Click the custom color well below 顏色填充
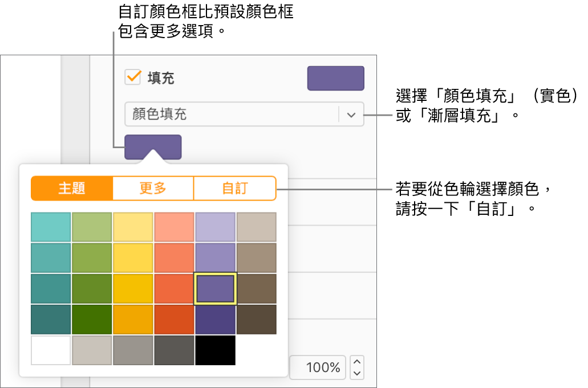The image size is (588, 388). coord(153,147)
